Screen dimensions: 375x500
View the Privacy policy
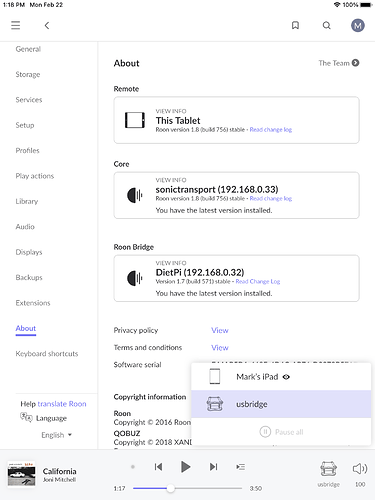point(220,330)
